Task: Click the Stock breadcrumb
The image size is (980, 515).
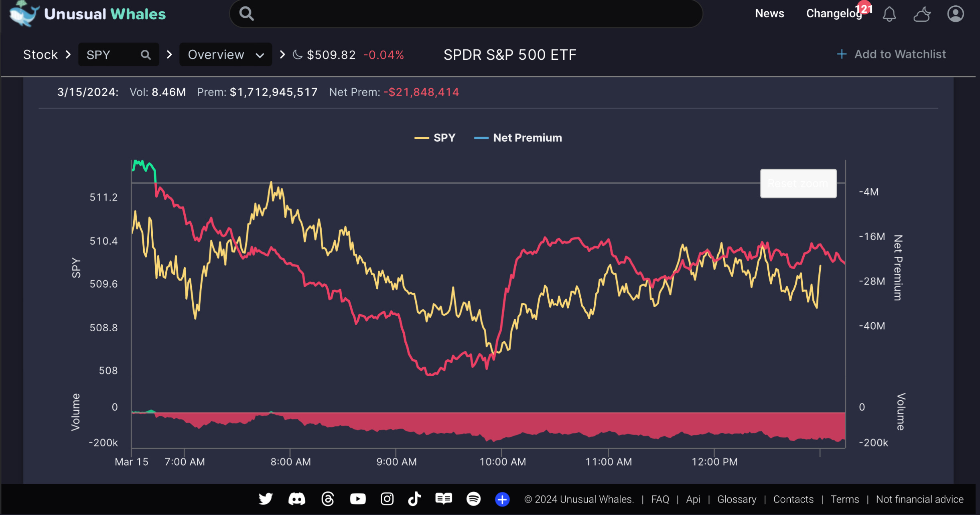Action: pyautogui.click(x=40, y=55)
